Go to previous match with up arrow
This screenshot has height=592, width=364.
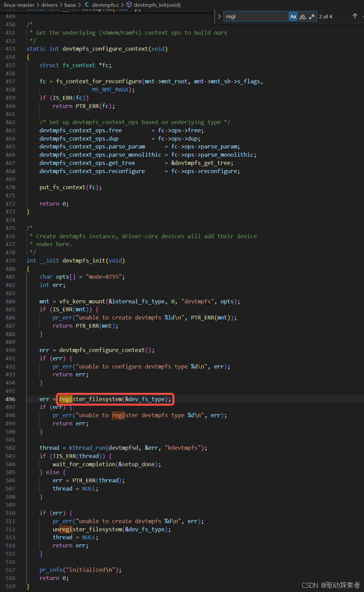(x=355, y=16)
